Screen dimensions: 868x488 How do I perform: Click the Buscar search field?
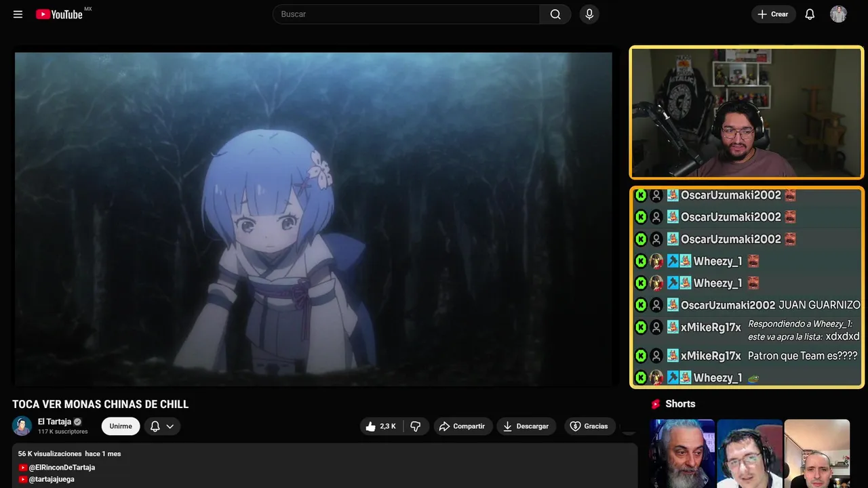[x=406, y=14]
